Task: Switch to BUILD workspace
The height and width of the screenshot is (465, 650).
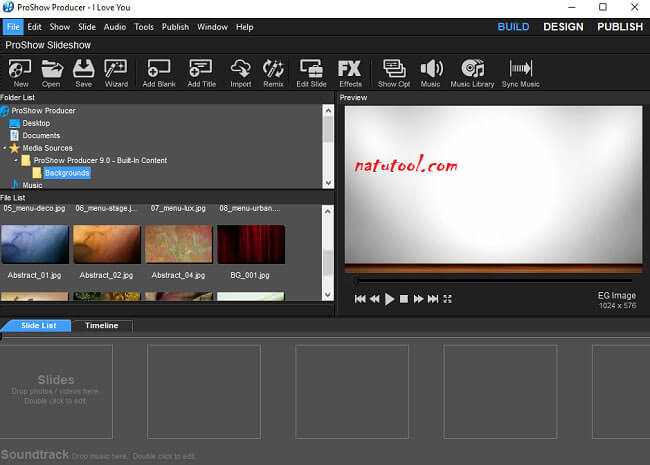Action: [513, 27]
